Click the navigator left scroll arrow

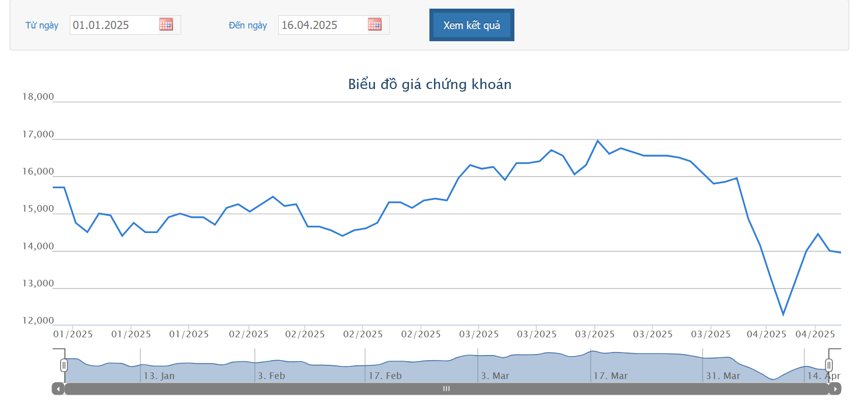(x=58, y=389)
